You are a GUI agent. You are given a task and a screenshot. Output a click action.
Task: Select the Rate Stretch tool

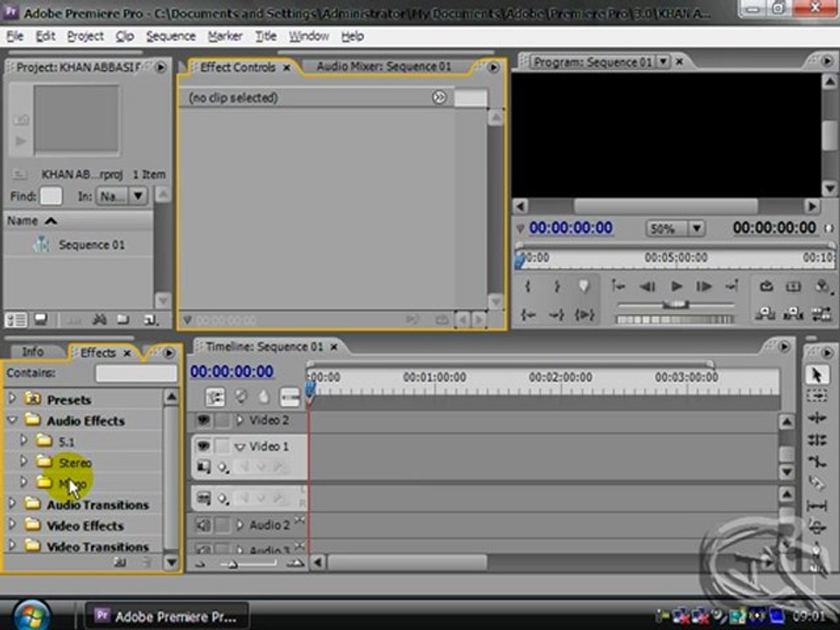tap(816, 461)
